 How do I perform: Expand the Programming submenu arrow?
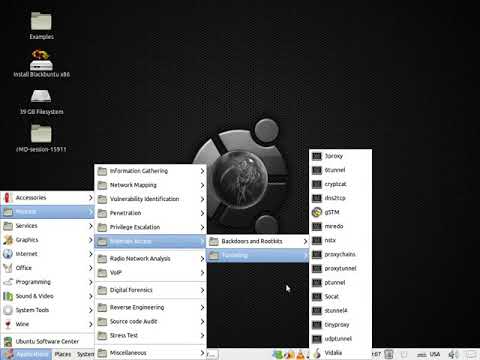tap(90, 282)
